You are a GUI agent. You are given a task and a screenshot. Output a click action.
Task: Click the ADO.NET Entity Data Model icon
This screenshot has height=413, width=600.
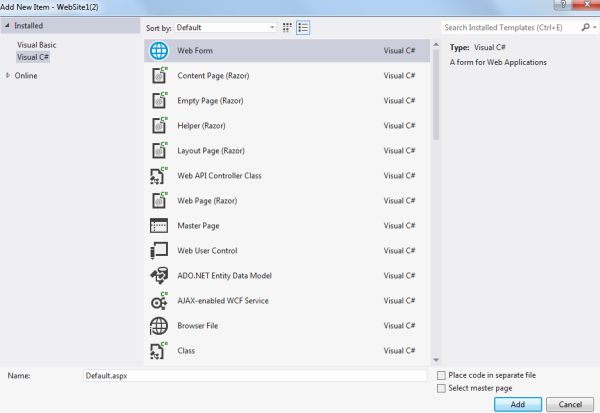tap(159, 276)
